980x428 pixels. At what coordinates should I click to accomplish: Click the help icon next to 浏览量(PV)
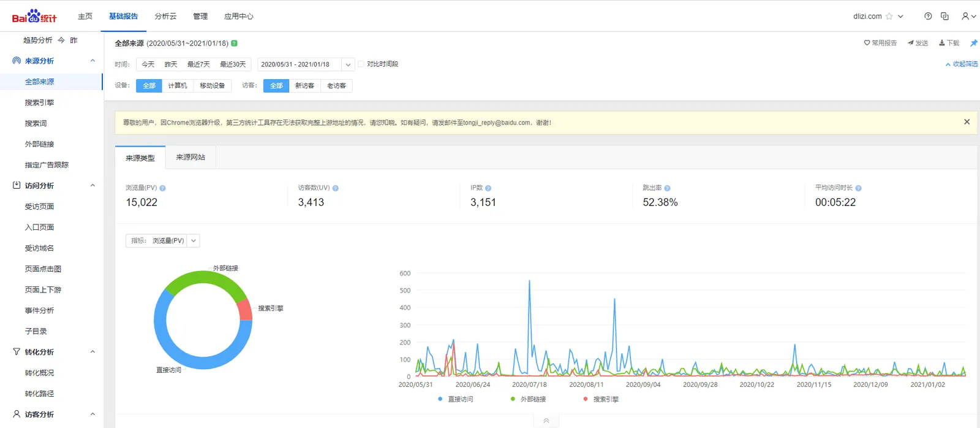click(x=162, y=188)
